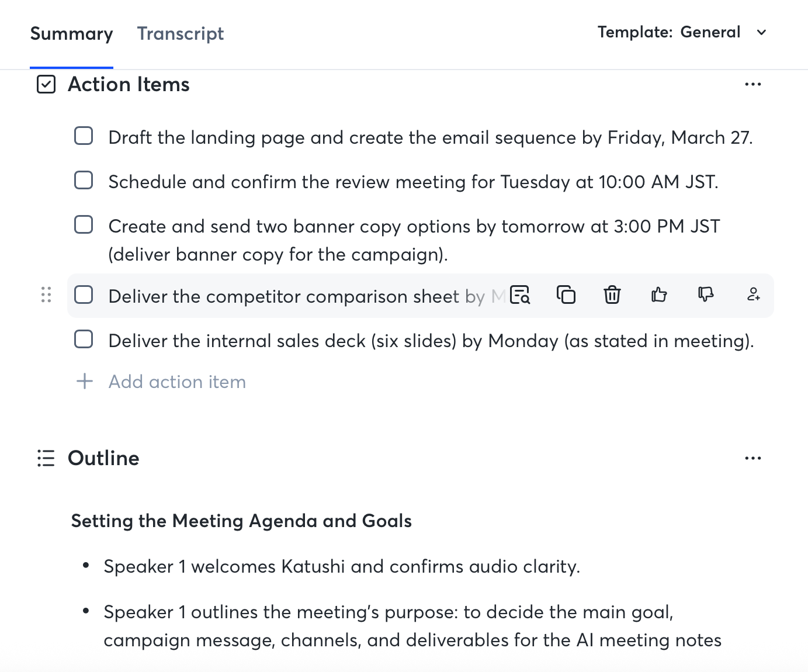Screen dimensions: 808x672
Task: Give thumbs up to the hovered action item
Action: [659, 295]
